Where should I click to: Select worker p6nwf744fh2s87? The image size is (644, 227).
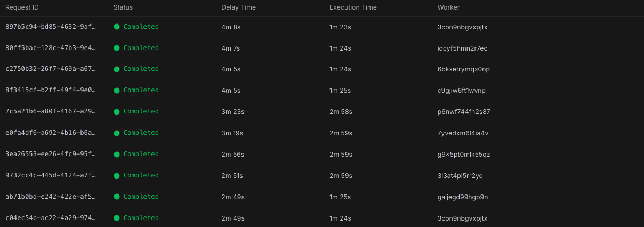(464, 112)
